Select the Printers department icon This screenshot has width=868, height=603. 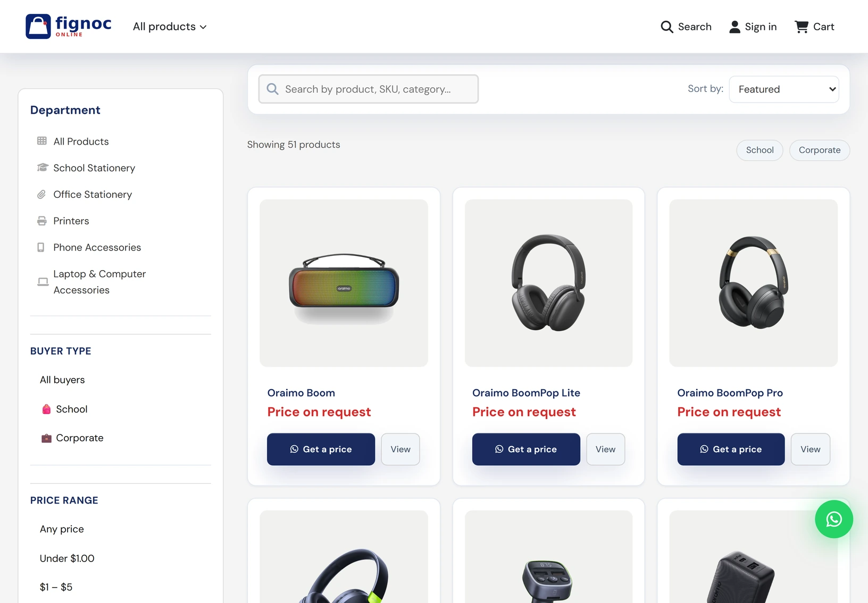[41, 221]
